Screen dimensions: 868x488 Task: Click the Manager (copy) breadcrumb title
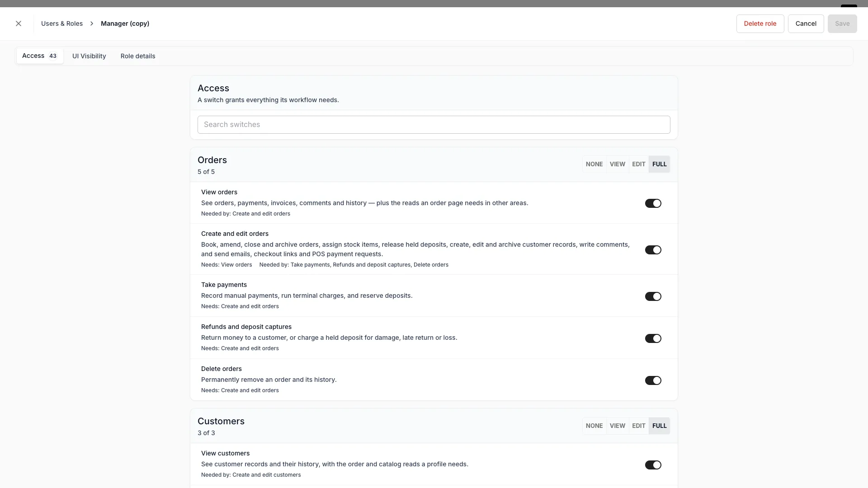point(125,23)
